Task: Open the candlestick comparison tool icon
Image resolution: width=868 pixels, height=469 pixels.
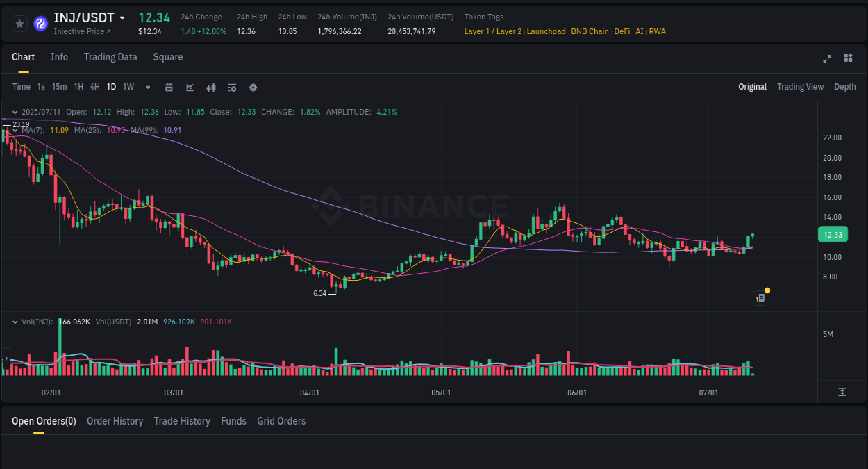Action: pos(210,87)
